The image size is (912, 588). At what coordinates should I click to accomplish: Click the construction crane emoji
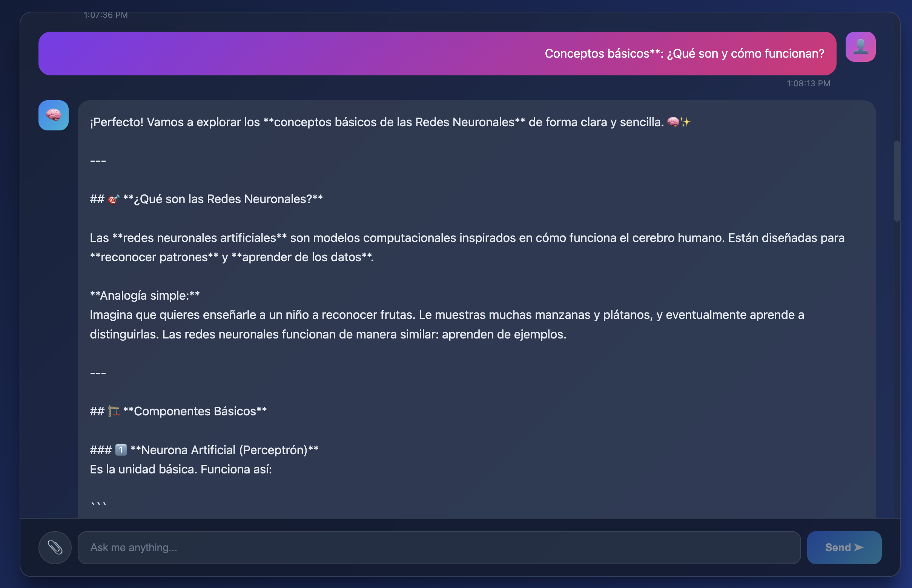click(x=114, y=411)
